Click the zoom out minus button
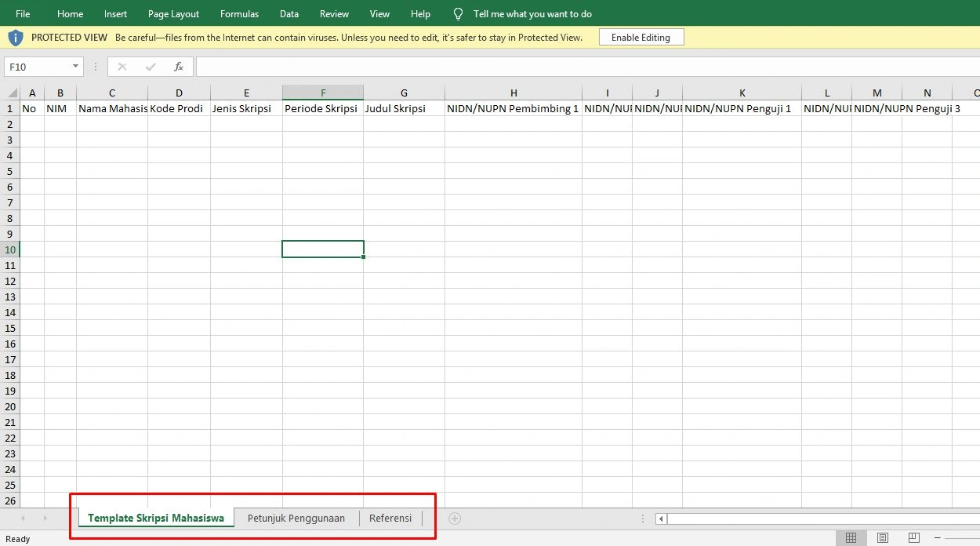This screenshot has height=546, width=980. (937, 537)
